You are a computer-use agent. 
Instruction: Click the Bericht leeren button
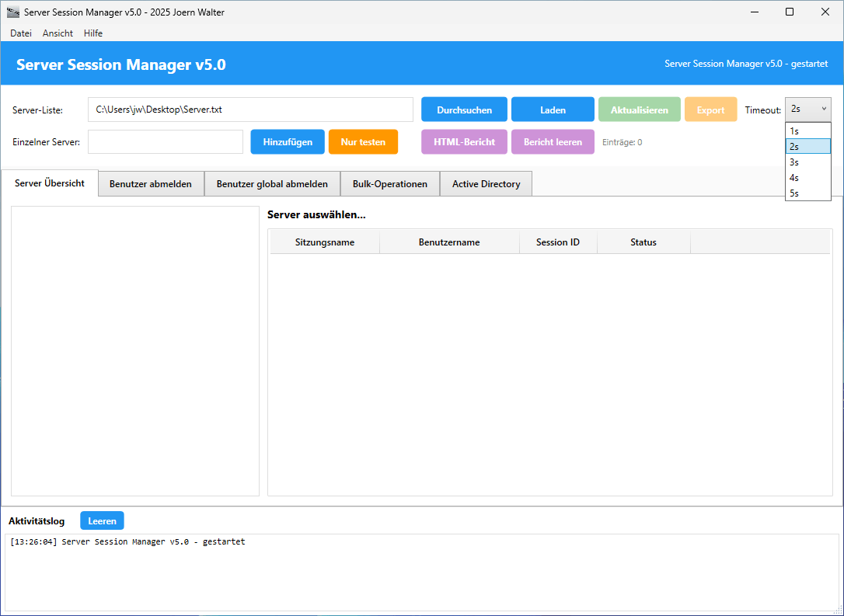click(553, 142)
